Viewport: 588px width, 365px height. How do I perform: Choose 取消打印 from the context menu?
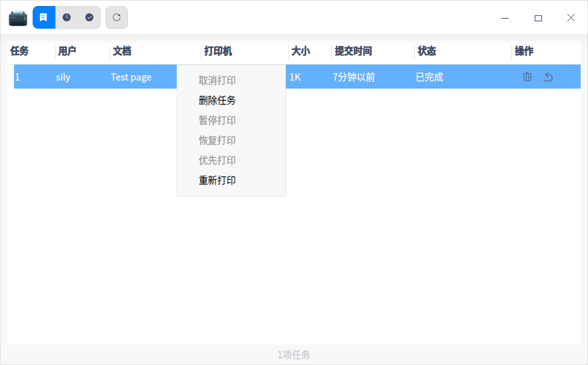231,80
